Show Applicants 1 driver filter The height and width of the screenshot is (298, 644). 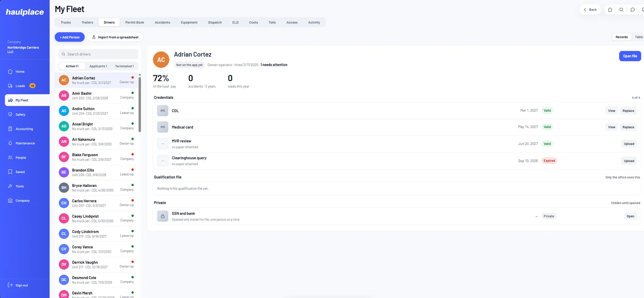[x=98, y=66]
